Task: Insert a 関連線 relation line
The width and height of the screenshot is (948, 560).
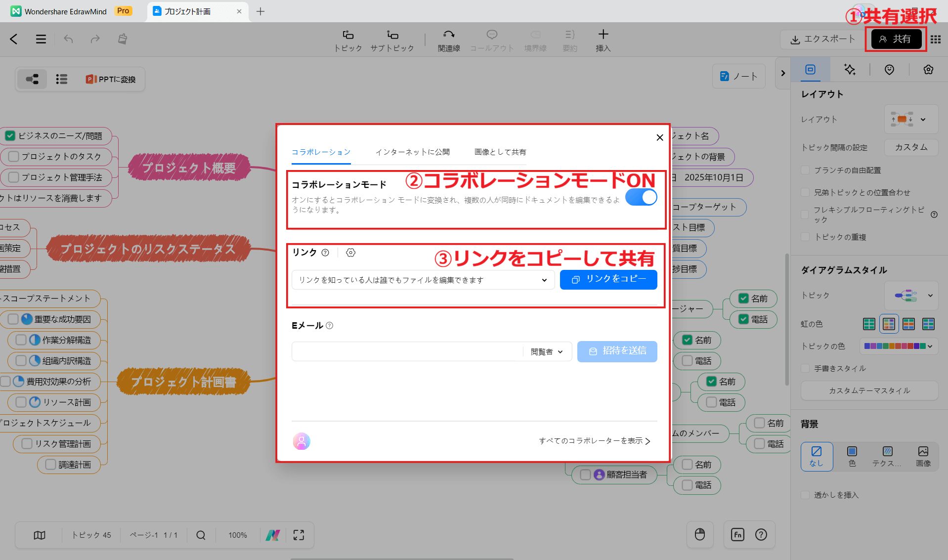Action: (448, 40)
